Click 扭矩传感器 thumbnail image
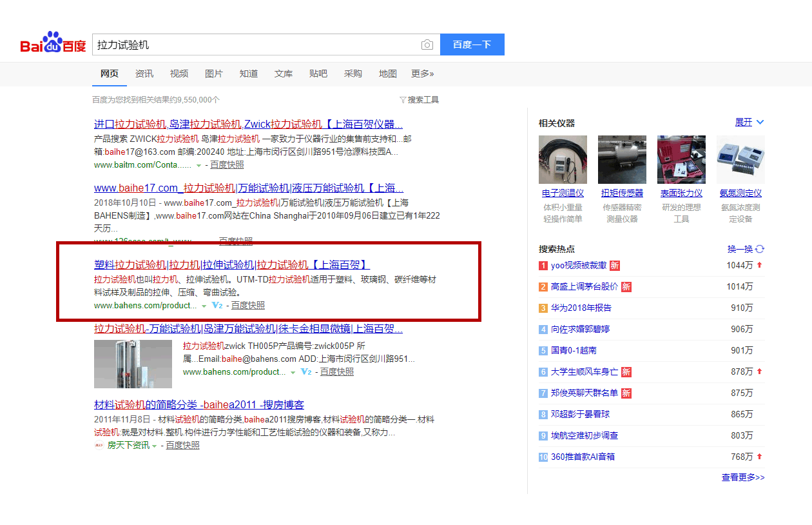Screen dimensions: 812x525 (x=622, y=159)
